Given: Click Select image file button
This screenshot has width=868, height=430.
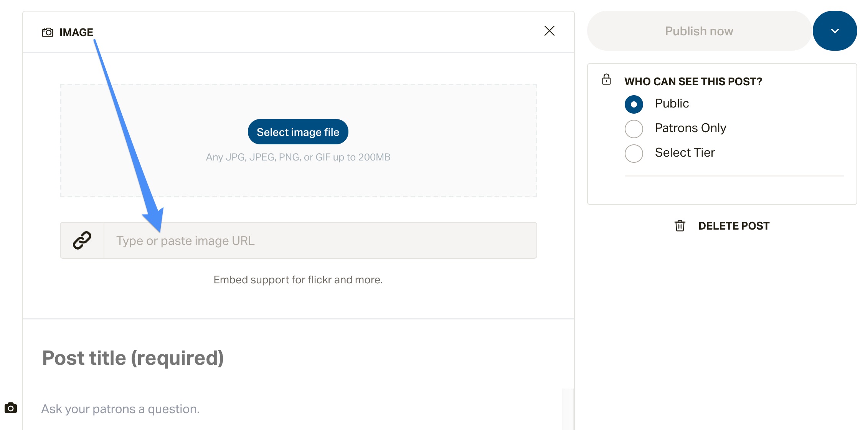Looking at the screenshot, I should [x=298, y=132].
